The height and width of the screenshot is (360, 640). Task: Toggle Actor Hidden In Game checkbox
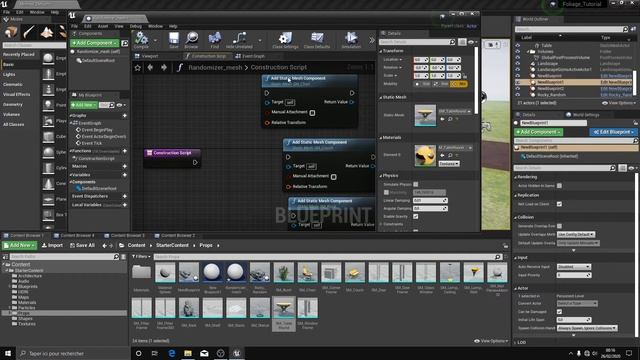click(559, 186)
